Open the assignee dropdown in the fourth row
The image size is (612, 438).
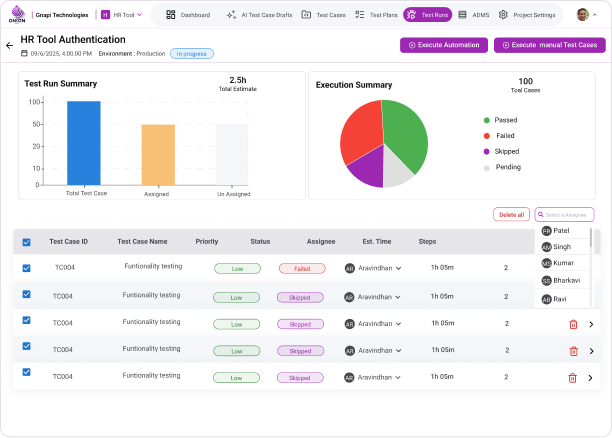click(399, 351)
